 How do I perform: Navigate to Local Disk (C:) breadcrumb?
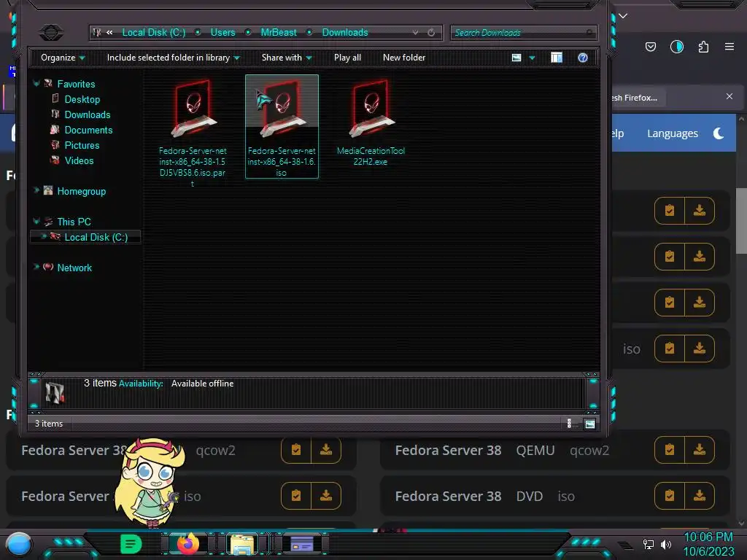click(x=154, y=32)
